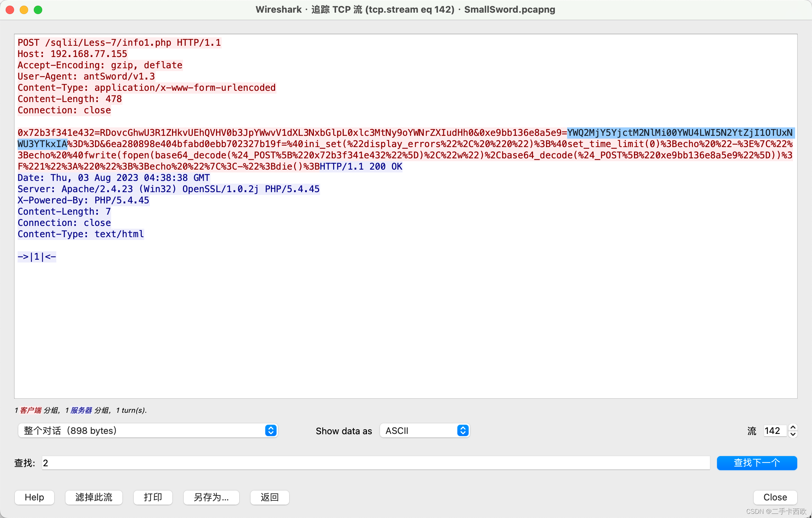
Task: Click the HTTP/1.1 200 OK response text
Action: [361, 166]
